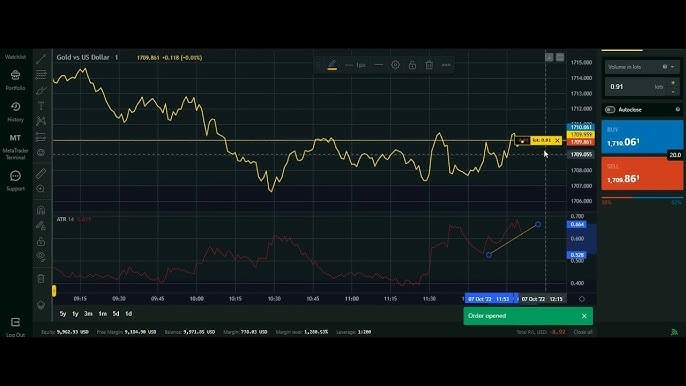Open the History section

coord(15,112)
